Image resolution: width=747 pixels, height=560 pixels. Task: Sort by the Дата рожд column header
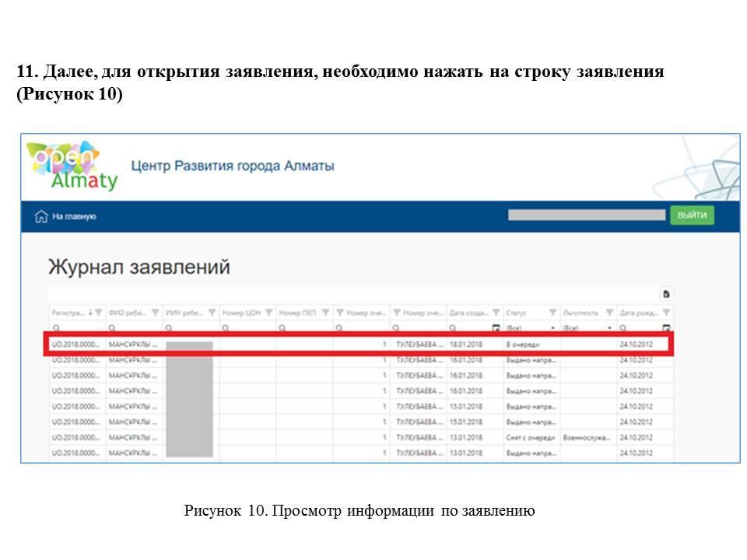639,313
